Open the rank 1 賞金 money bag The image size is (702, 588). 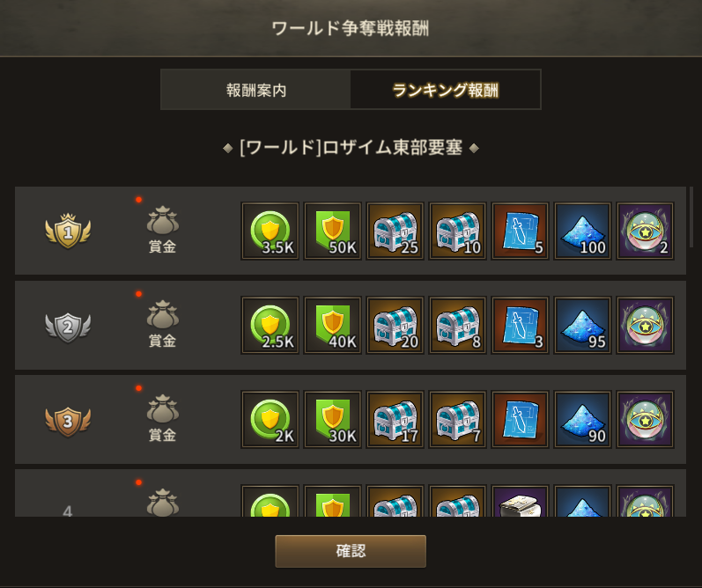(x=163, y=230)
